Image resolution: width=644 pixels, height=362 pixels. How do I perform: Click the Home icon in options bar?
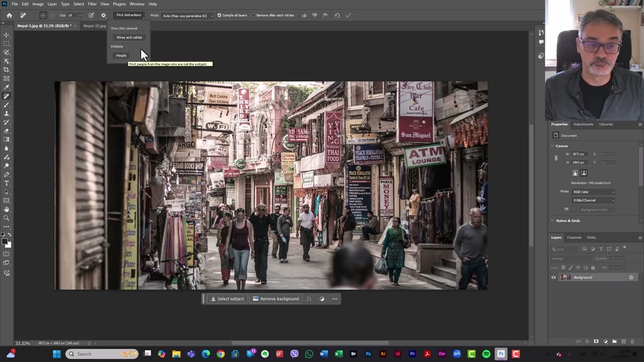click(9, 16)
